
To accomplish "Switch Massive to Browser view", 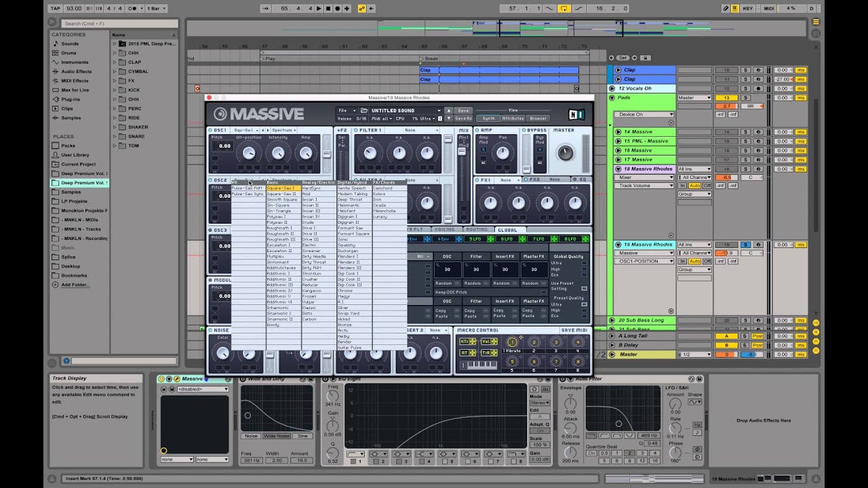I will click(x=538, y=119).
